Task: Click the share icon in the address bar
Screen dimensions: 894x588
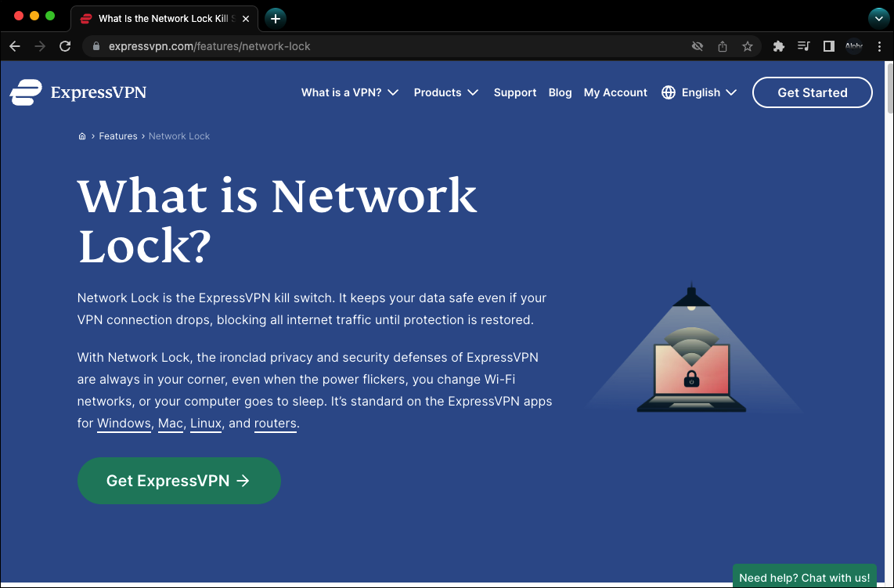Action: [722, 46]
